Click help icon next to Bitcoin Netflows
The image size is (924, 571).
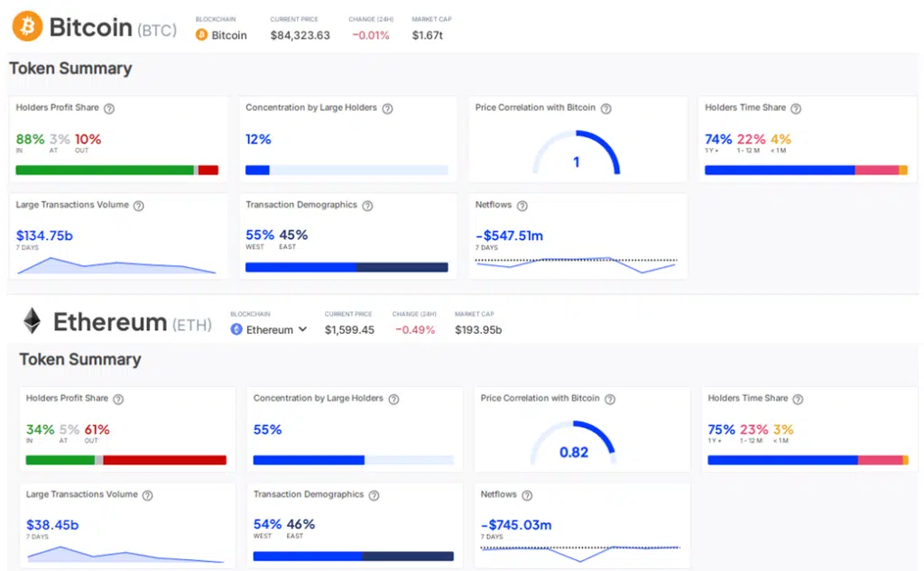(522, 206)
